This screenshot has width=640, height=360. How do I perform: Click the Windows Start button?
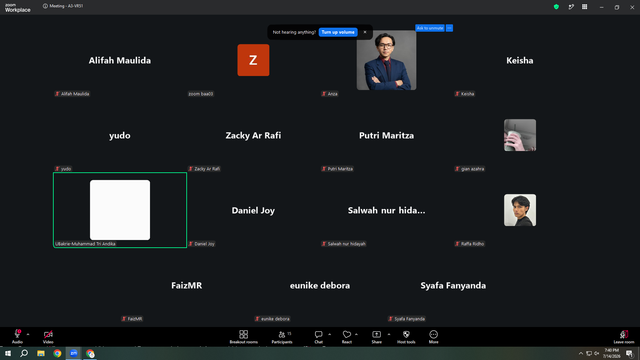8,353
